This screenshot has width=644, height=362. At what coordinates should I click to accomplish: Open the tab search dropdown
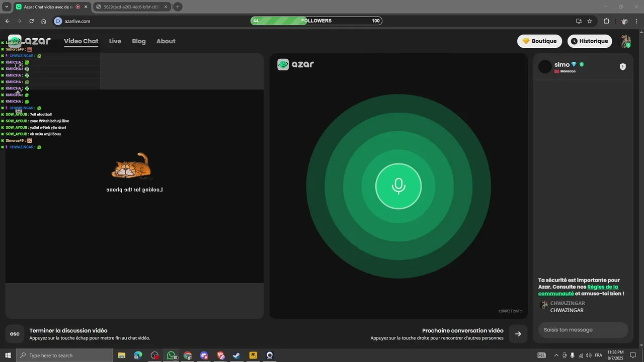tap(7, 7)
